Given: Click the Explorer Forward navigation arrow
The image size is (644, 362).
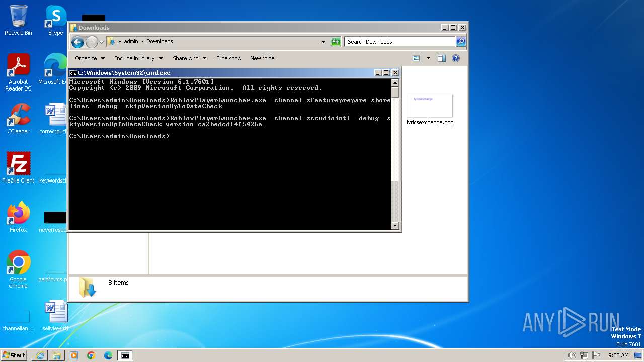Looking at the screenshot, I should tap(92, 42).
